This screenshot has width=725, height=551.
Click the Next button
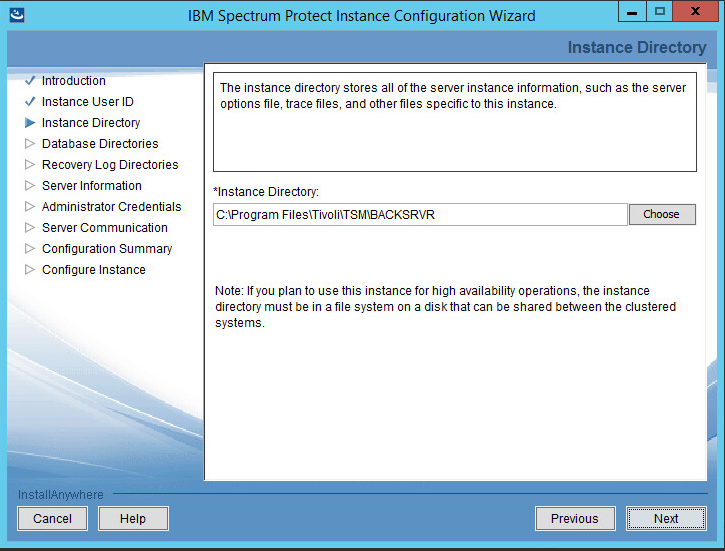coord(665,518)
